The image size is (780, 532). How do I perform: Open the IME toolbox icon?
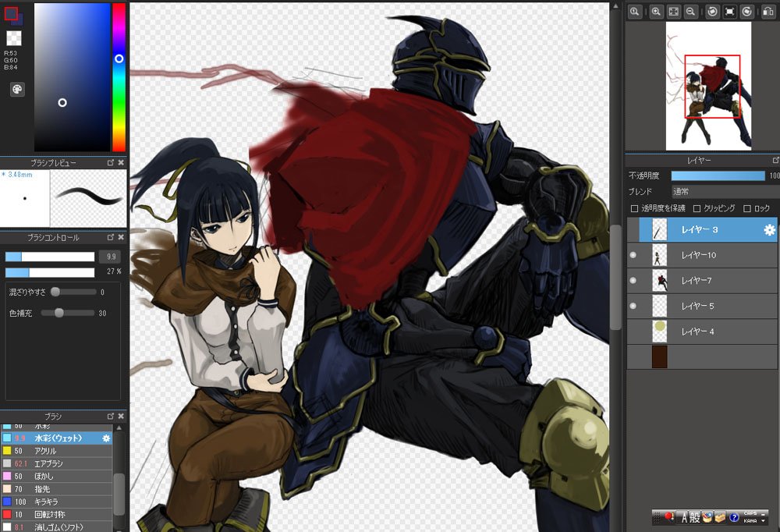[x=720, y=517]
